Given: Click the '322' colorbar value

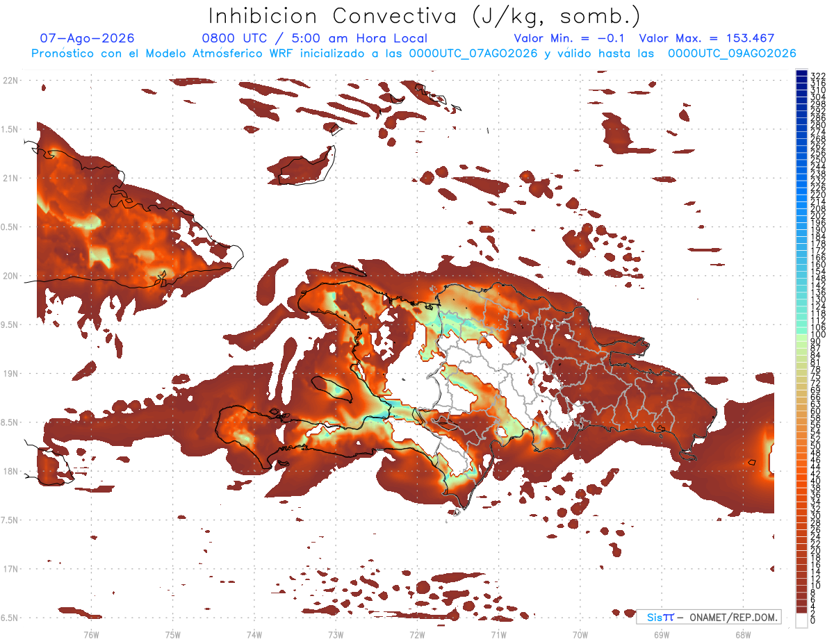Looking at the screenshot, I should (x=817, y=75).
